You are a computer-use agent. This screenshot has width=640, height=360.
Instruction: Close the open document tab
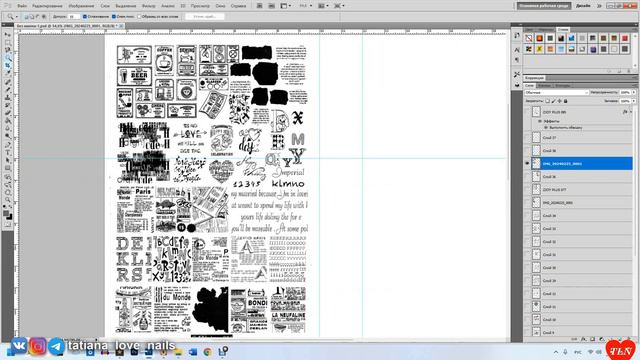pos(120,26)
